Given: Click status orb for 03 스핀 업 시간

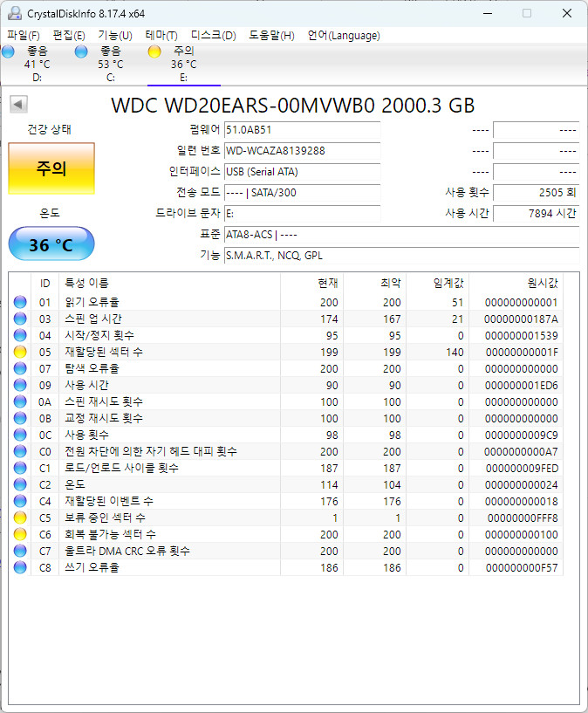Looking at the screenshot, I should (20, 319).
